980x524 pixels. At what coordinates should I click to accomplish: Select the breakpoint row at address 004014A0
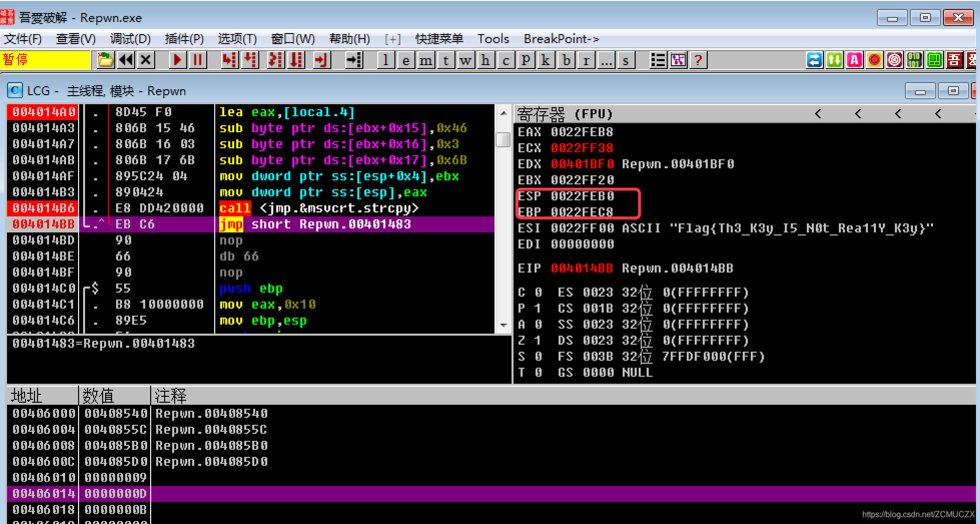(x=250, y=112)
